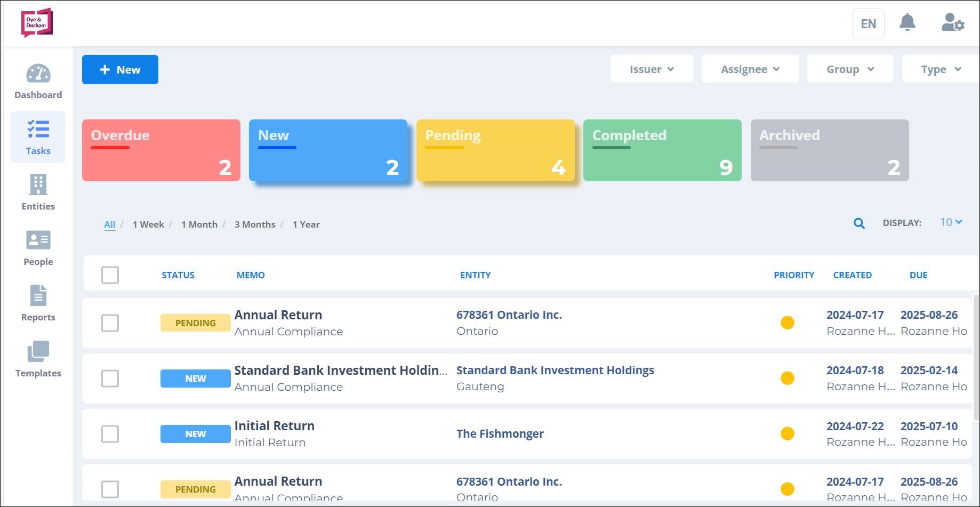Image resolution: width=980 pixels, height=507 pixels.
Task: Expand the Assignee filter
Action: [750, 69]
